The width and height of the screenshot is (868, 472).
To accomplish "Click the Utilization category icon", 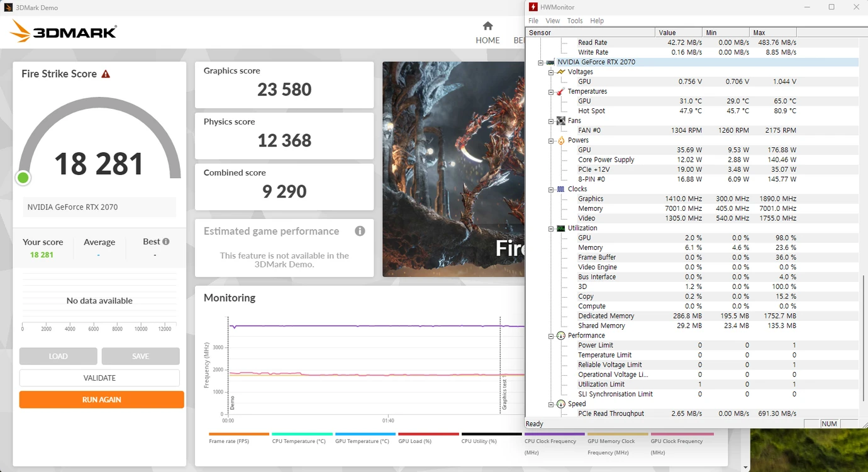I will 560,228.
